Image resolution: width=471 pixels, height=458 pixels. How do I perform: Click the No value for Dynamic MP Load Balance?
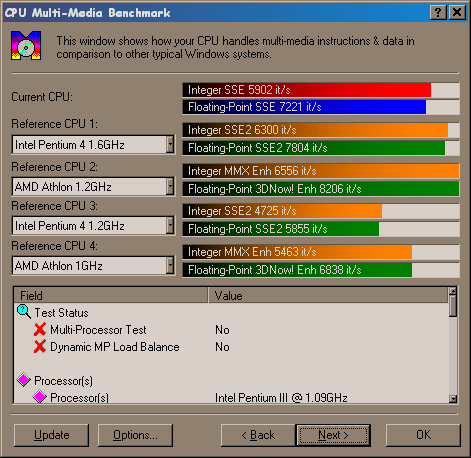tap(222, 347)
